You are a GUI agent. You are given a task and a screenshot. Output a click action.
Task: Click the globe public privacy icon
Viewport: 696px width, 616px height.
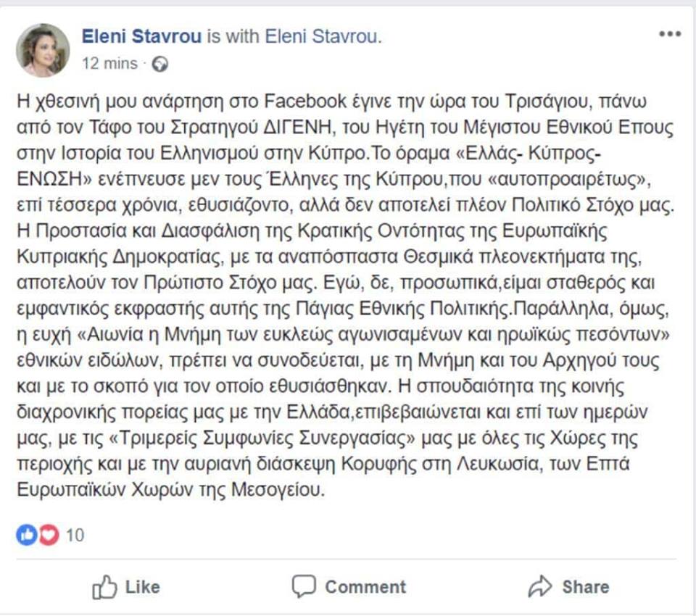[159, 64]
